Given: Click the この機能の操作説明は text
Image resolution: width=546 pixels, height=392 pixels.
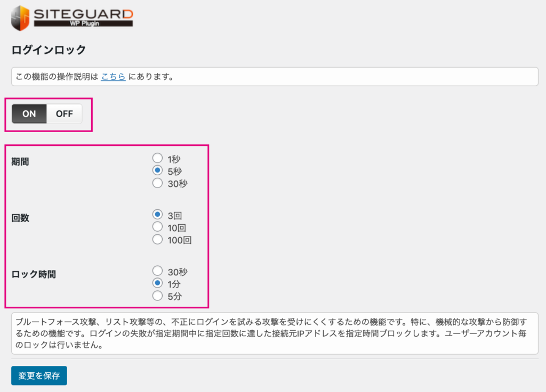Looking at the screenshot, I should [x=57, y=77].
